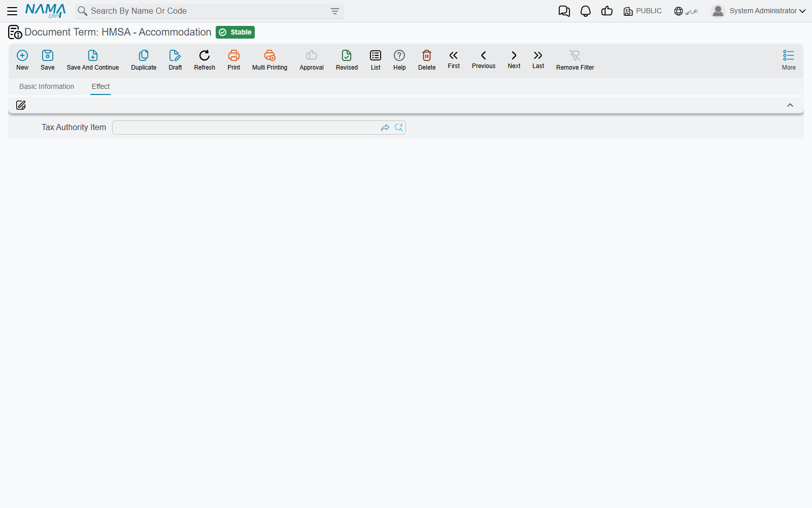Click the thumbs-up header icon

click(607, 11)
